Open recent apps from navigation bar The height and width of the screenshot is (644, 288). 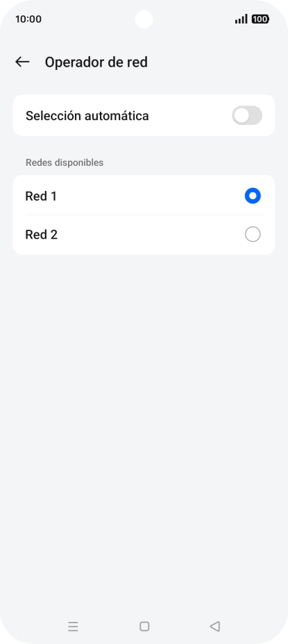coord(73,627)
